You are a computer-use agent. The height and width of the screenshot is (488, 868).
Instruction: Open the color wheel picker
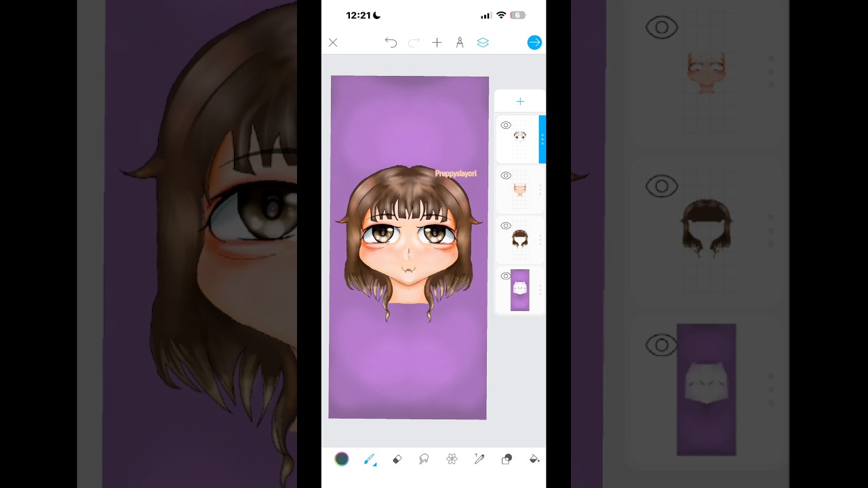[x=342, y=459]
